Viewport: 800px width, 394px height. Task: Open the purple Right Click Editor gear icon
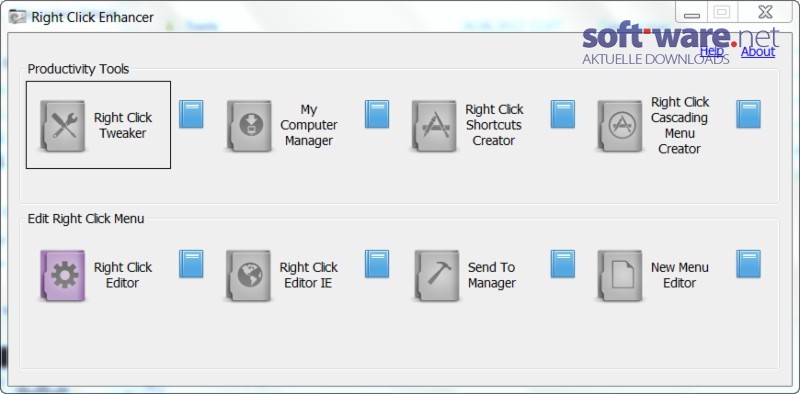pyautogui.click(x=62, y=276)
